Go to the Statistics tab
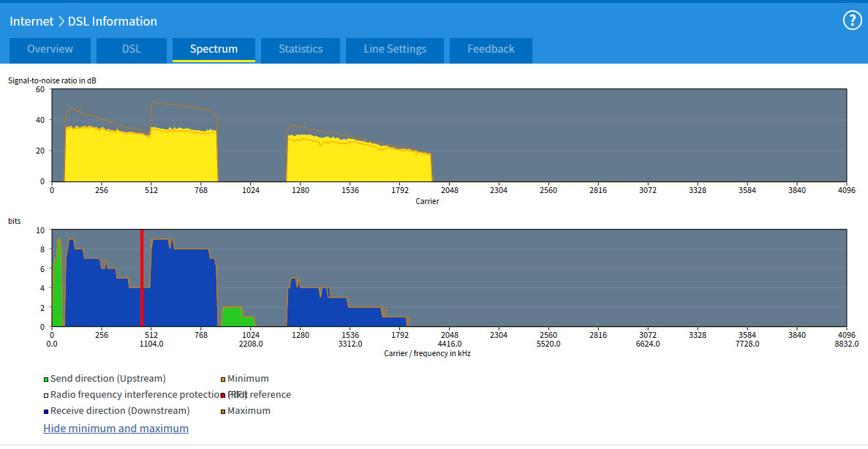 pyautogui.click(x=300, y=49)
